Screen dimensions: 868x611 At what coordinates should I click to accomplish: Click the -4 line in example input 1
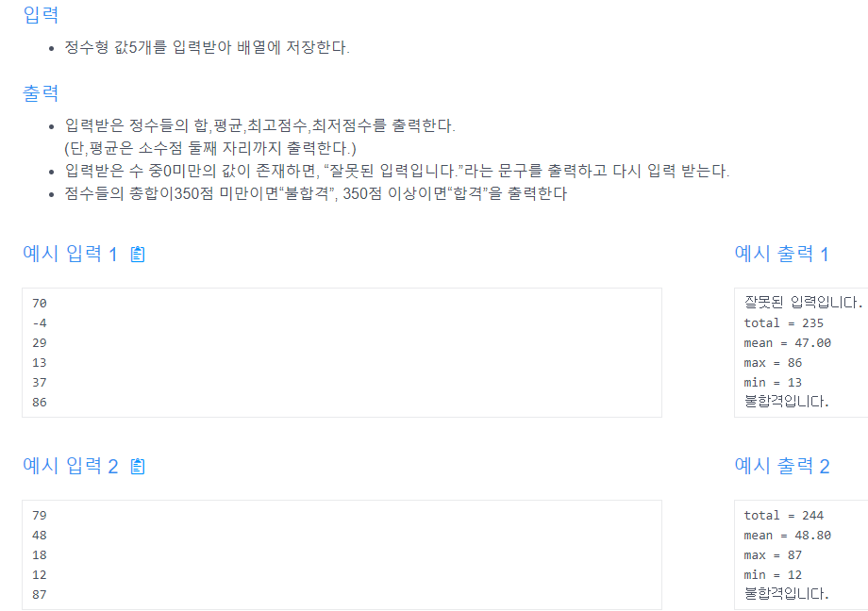[x=40, y=323]
